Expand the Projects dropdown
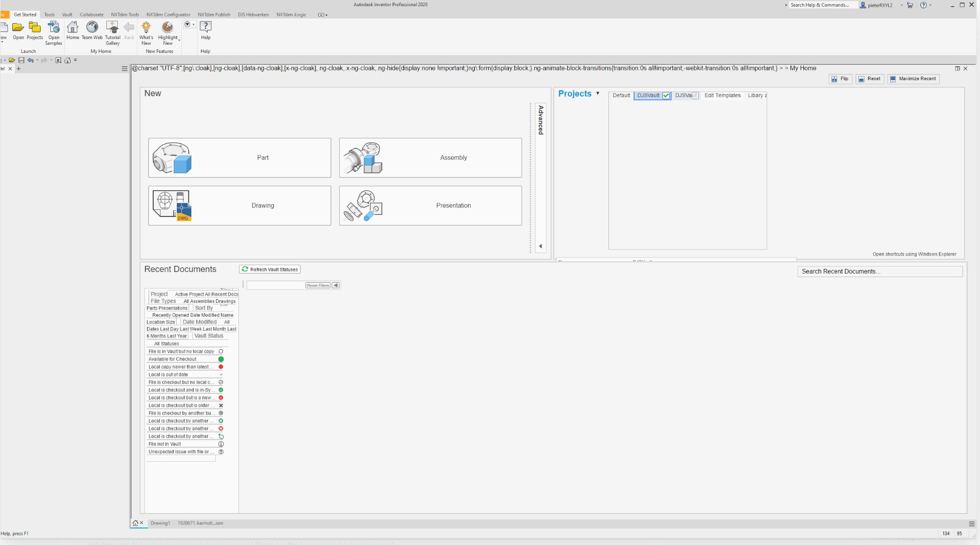 pos(597,94)
